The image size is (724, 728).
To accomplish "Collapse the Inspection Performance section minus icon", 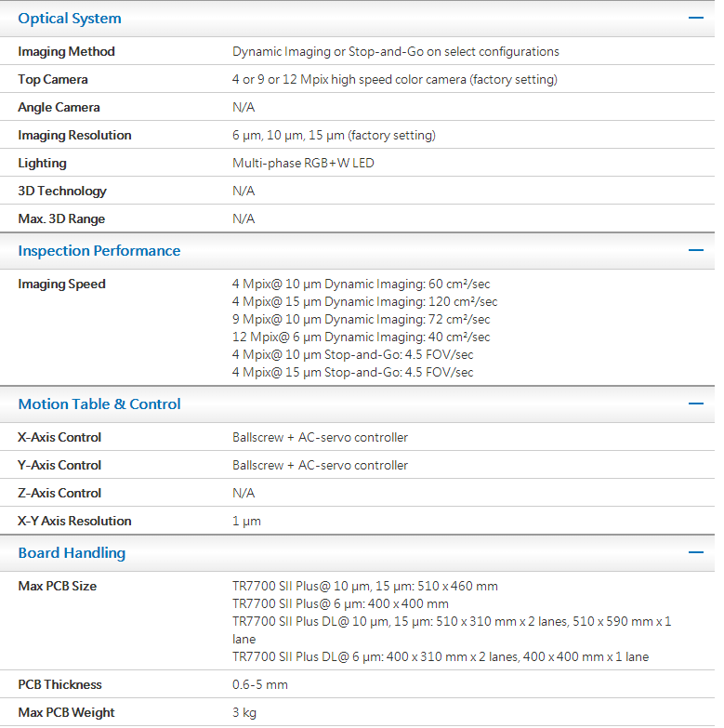I will (696, 250).
